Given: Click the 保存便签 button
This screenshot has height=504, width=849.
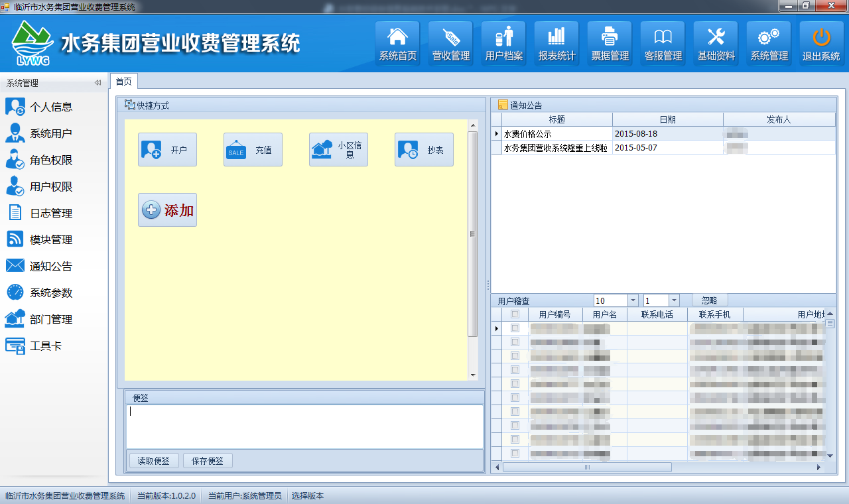Looking at the screenshot, I should tap(208, 461).
